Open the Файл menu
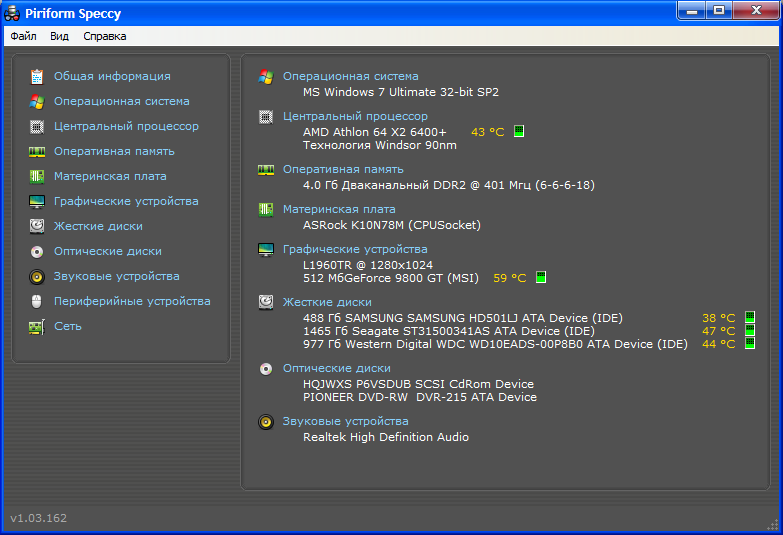This screenshot has height=535, width=783. [x=23, y=36]
